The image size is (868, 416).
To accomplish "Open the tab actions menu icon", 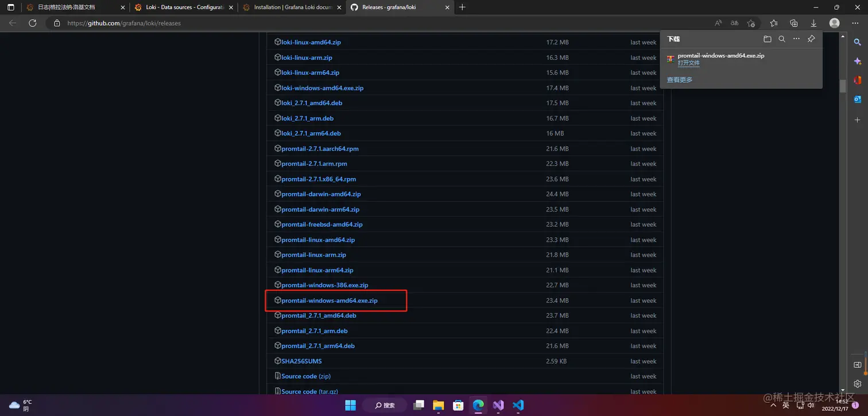I will coord(10,7).
